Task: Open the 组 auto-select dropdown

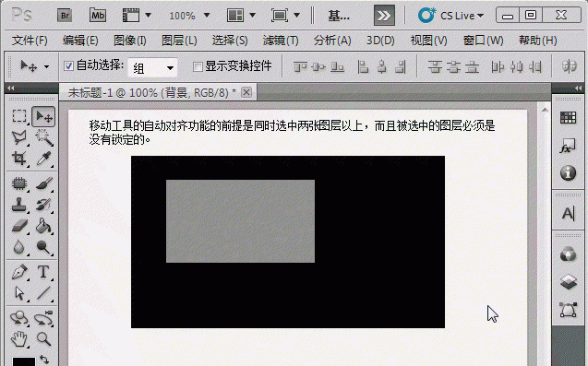Action: [x=152, y=68]
